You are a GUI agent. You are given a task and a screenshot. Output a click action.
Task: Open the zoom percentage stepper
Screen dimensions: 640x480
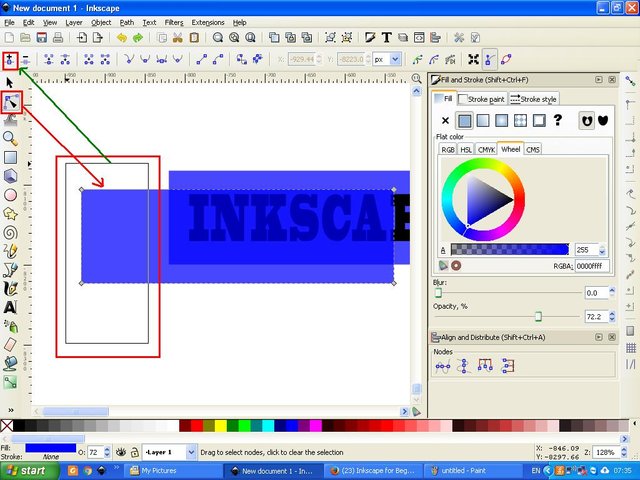coord(624,452)
